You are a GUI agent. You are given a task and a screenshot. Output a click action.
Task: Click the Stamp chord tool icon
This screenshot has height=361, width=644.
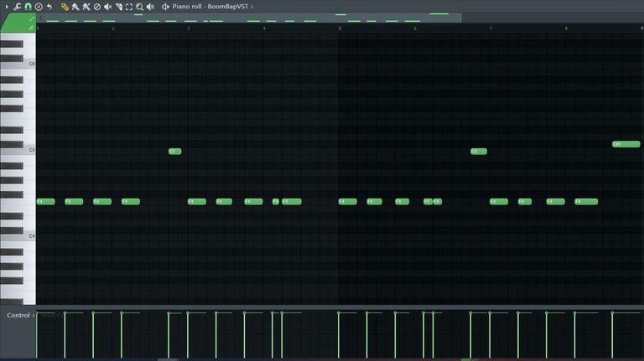(39, 7)
